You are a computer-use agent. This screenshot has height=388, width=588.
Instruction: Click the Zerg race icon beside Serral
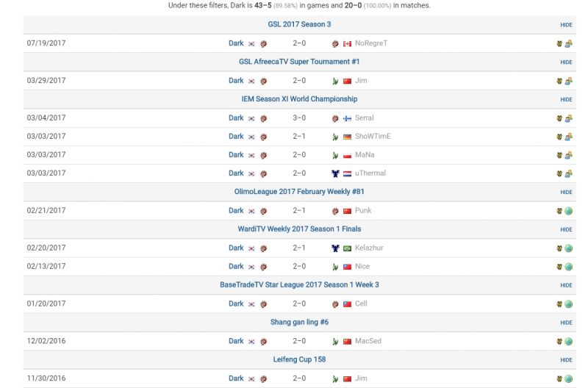click(335, 118)
